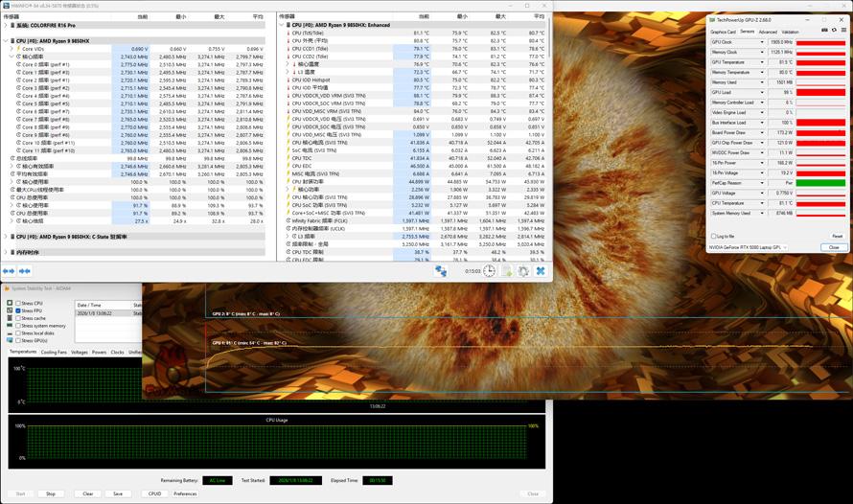Uncheck the Stress FPU checkbox

click(x=18, y=310)
